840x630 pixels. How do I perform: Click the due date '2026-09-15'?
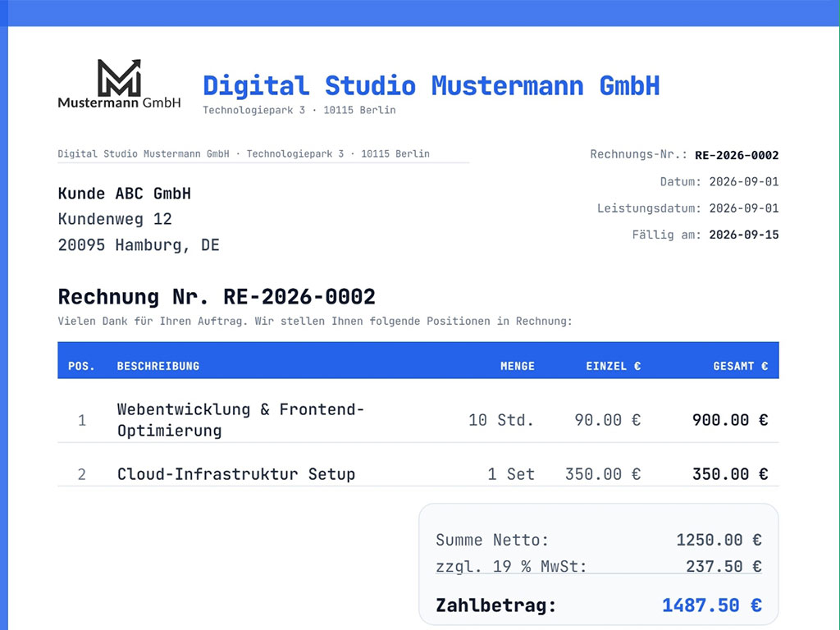pyautogui.click(x=744, y=235)
